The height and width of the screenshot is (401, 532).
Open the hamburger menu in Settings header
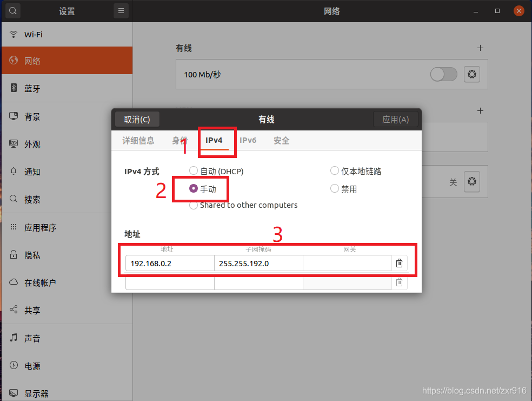[121, 11]
